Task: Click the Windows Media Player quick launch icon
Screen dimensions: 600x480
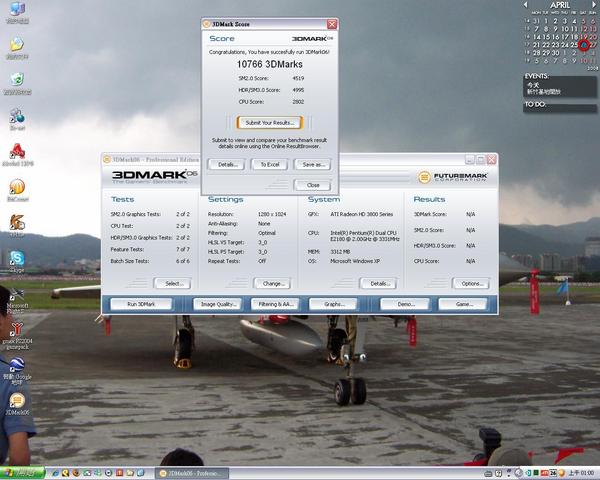Action: point(108,473)
